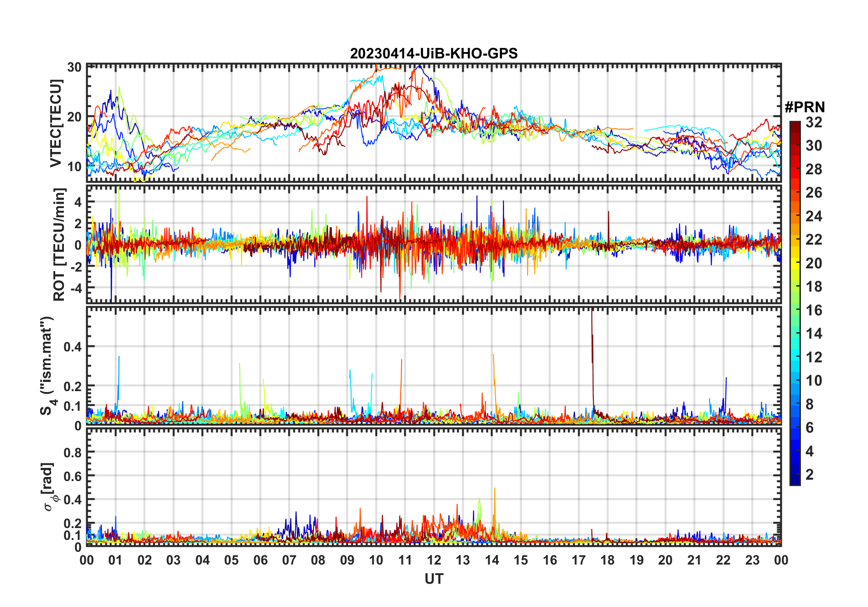The image size is (868, 607).
Task: Click colorbar tick label 2
Action: 810,474
